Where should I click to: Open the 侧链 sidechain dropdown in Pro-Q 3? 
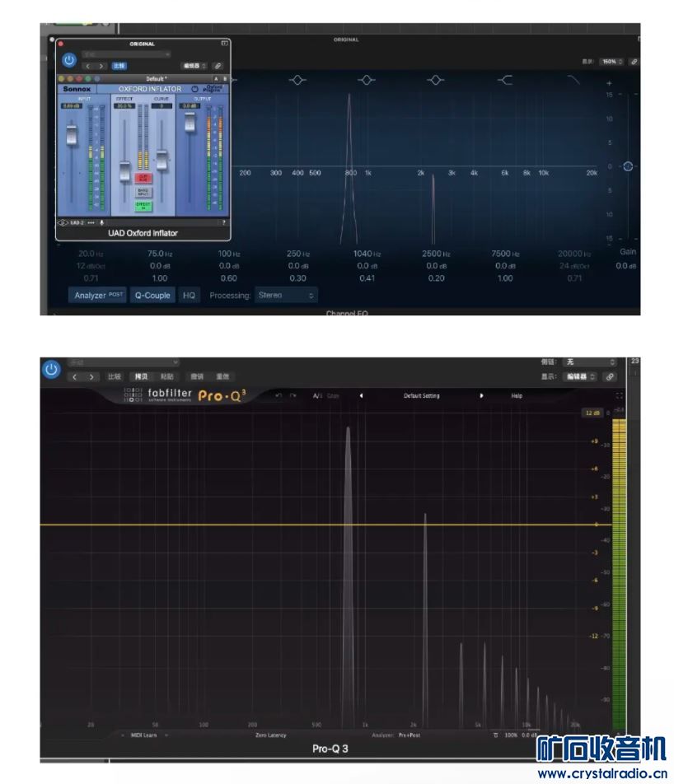(x=590, y=362)
